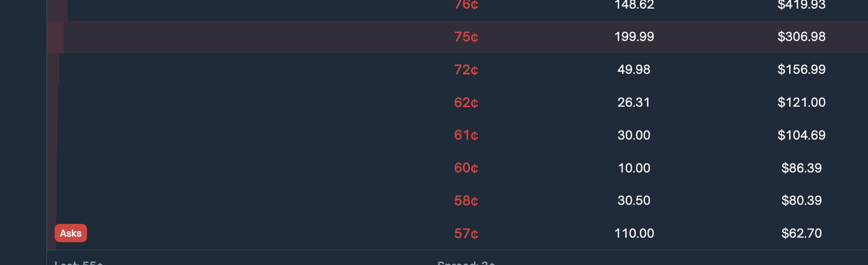
Task: Select the 75¢ ask price
Action: [466, 37]
